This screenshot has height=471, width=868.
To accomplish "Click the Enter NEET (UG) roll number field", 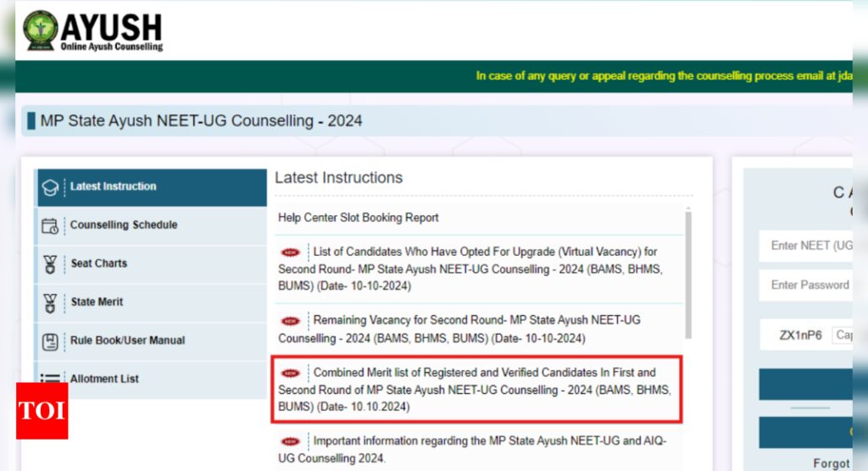I will tap(805, 246).
